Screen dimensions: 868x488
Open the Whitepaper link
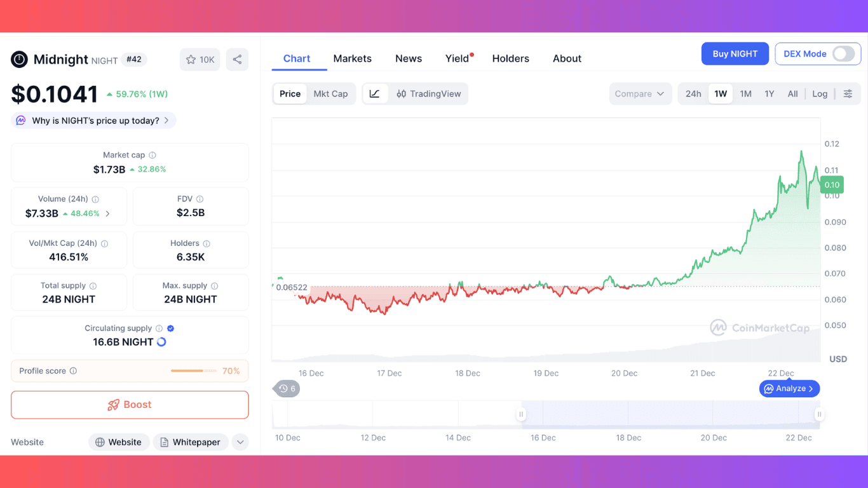click(x=191, y=442)
